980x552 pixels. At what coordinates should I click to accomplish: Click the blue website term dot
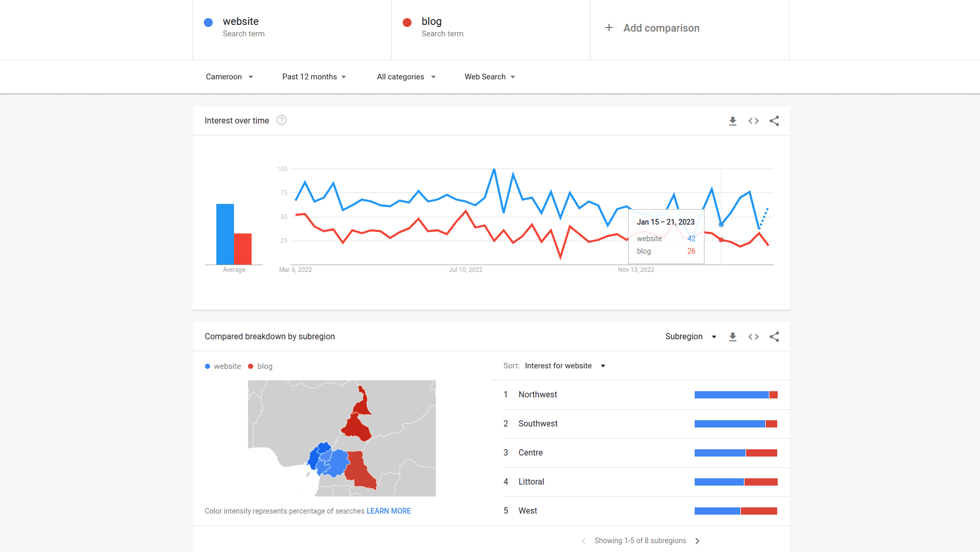click(x=209, y=22)
